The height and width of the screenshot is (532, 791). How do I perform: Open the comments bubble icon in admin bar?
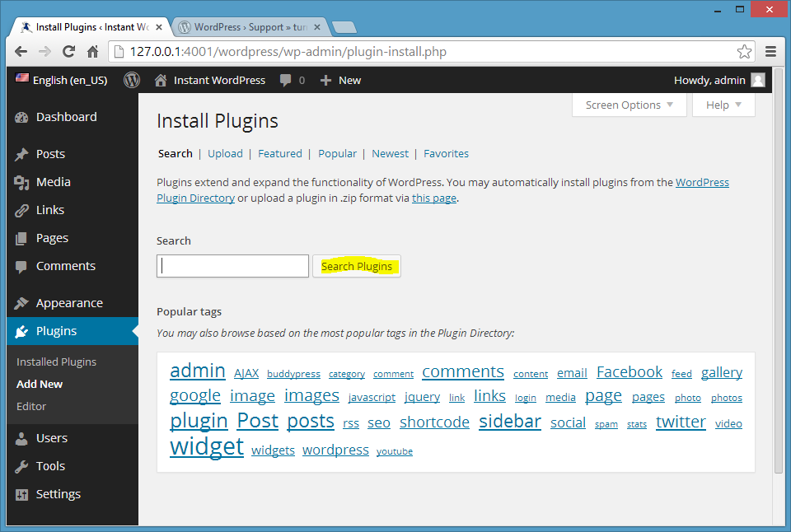coord(286,80)
